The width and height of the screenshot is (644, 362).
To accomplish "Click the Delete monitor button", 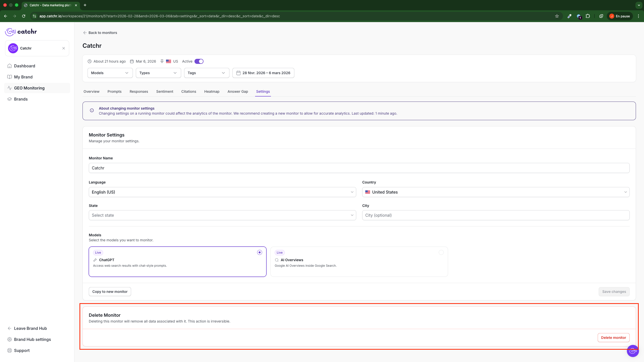I will click(x=613, y=338).
